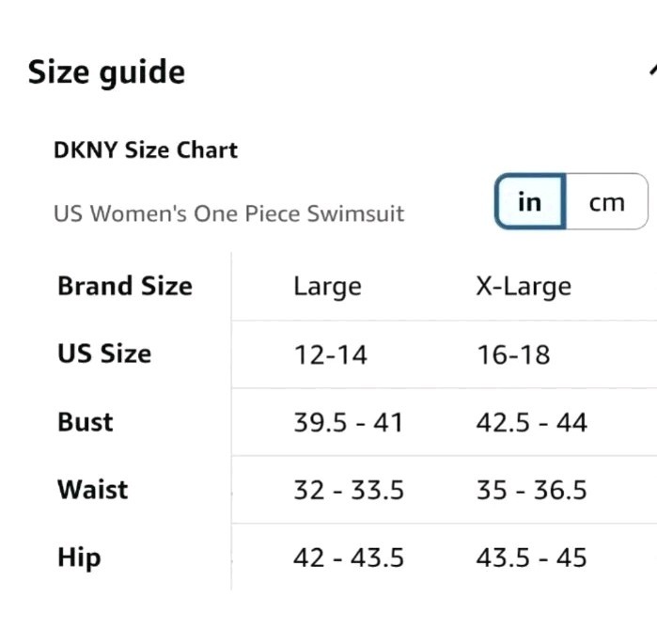The image size is (657, 644).
Task: Click the Waist row label
Action: (93, 490)
